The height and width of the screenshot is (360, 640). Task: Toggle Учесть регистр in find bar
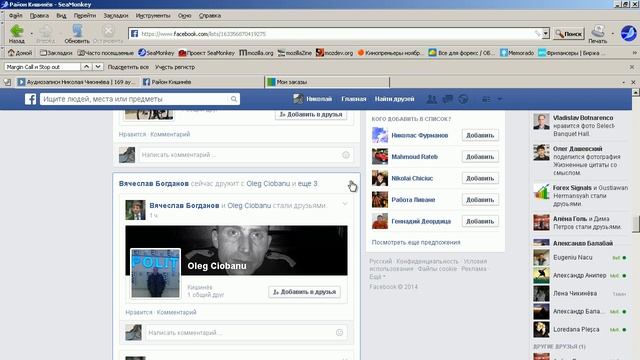click(x=175, y=67)
